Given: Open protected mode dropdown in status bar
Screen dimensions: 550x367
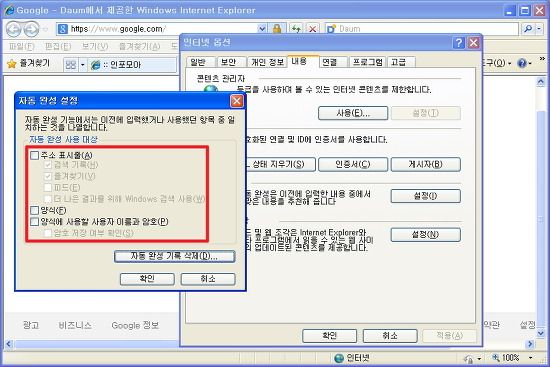Looking at the screenshot, I should (479, 359).
